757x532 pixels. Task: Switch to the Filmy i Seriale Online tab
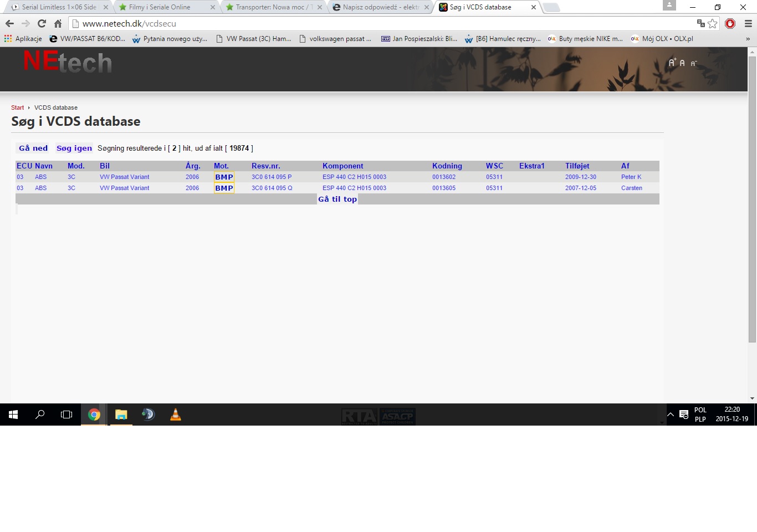pyautogui.click(x=160, y=7)
